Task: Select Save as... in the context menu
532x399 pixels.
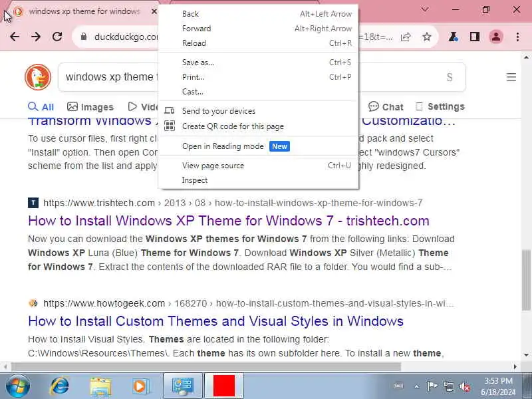Action: tap(258, 63)
